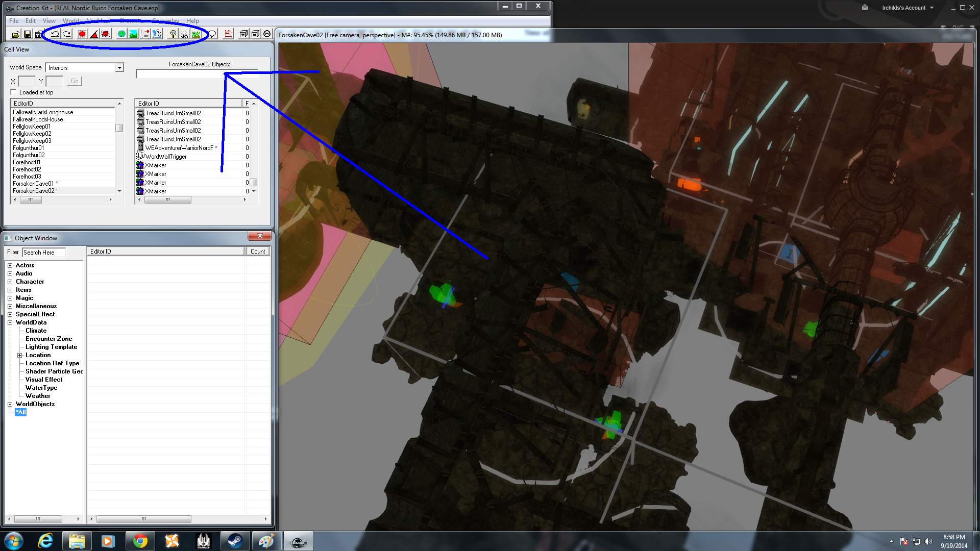Open the World Space dropdown

click(x=119, y=68)
